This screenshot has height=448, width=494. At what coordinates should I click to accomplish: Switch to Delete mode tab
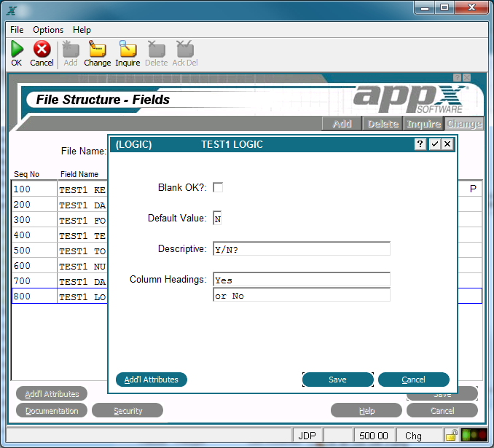click(383, 124)
